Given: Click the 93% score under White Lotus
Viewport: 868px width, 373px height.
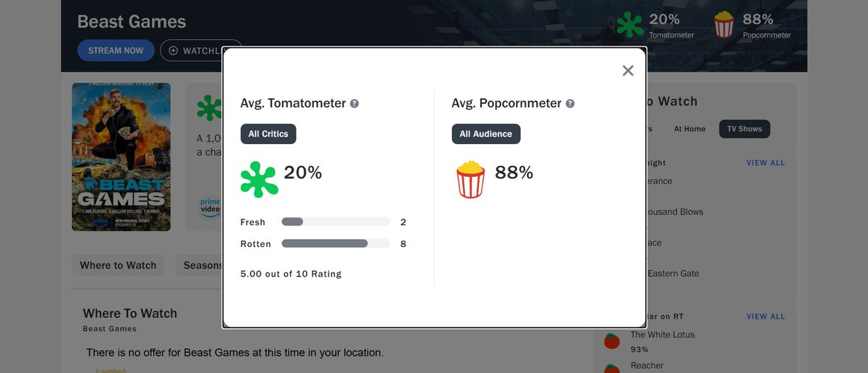Looking at the screenshot, I should point(639,349).
